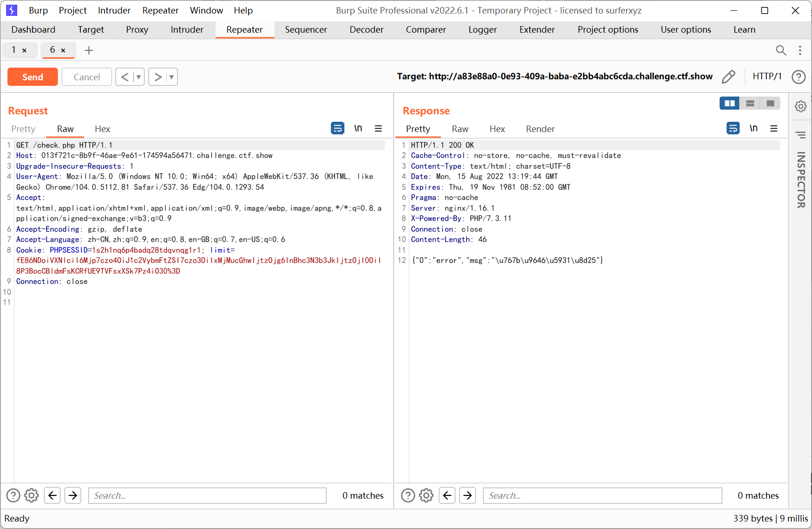Go to next match in response search
Viewport: 812px width, 529px height.
click(x=468, y=495)
